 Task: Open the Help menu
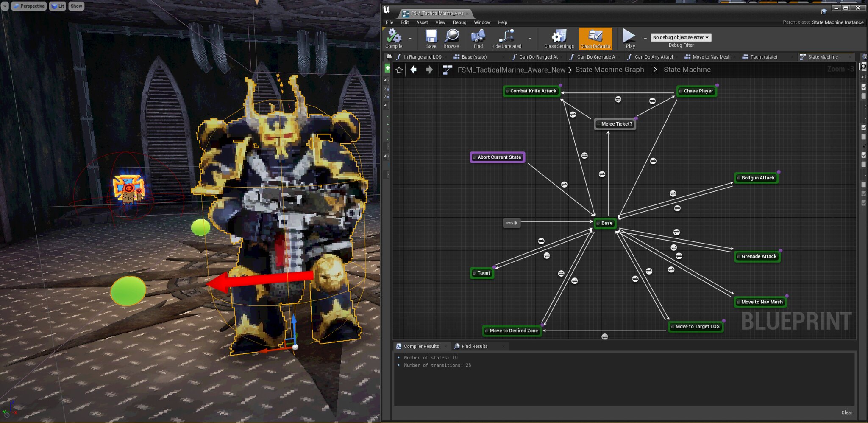pyautogui.click(x=503, y=22)
